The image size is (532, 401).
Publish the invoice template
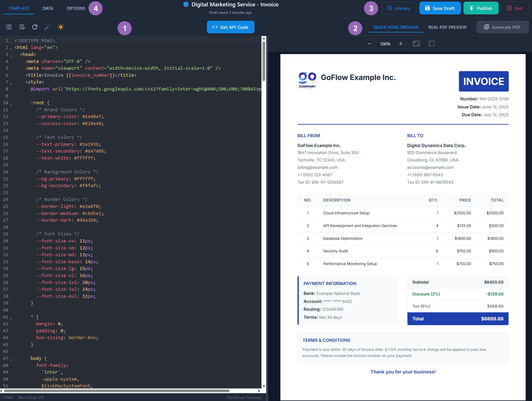coord(481,8)
